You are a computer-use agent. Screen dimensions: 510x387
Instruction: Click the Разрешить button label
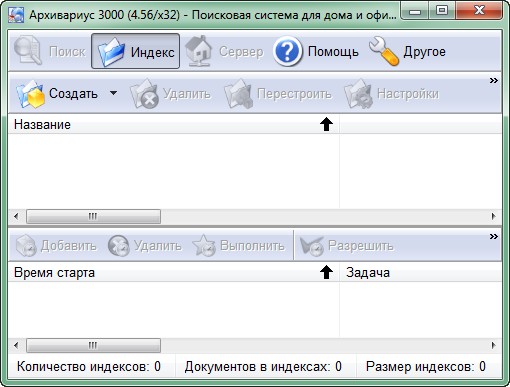point(361,246)
